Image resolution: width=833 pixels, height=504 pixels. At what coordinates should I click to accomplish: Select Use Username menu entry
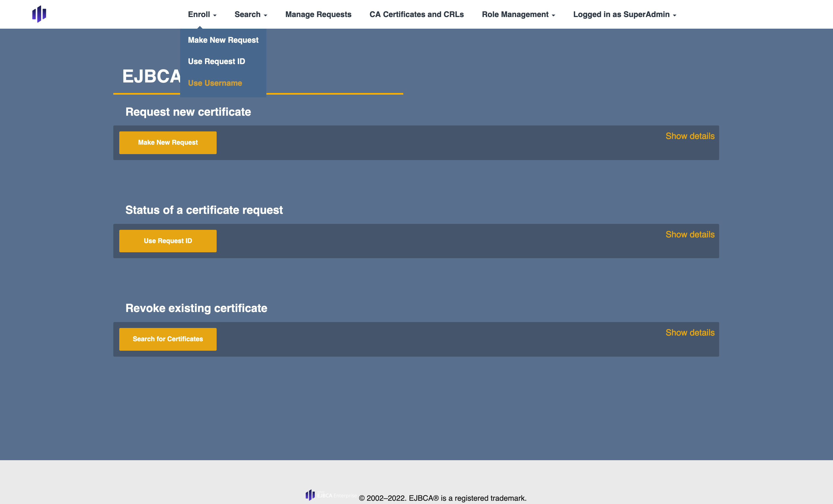[x=215, y=83]
